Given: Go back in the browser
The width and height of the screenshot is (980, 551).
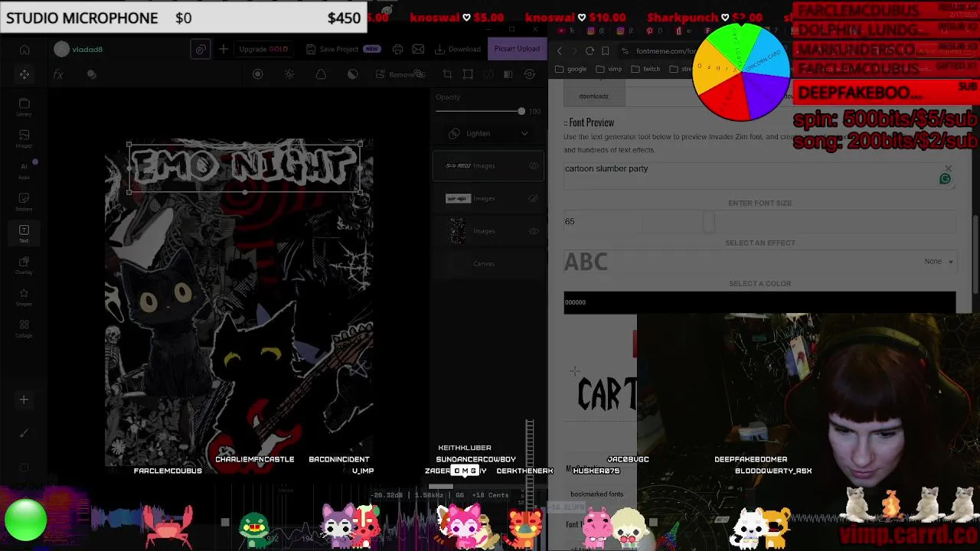Looking at the screenshot, I should tap(559, 51).
